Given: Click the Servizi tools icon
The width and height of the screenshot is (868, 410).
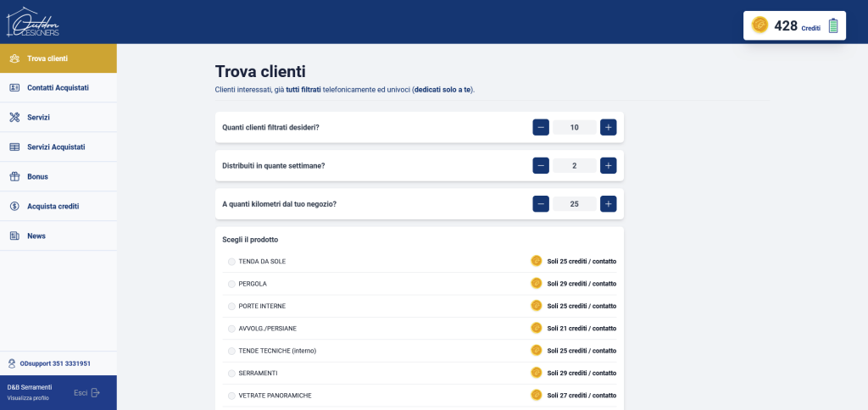Looking at the screenshot, I should click(15, 117).
